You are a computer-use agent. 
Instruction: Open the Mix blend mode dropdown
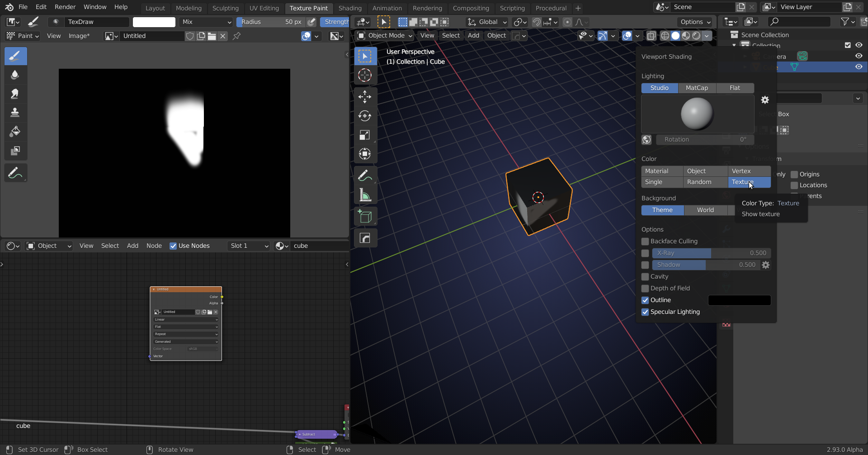pos(206,22)
